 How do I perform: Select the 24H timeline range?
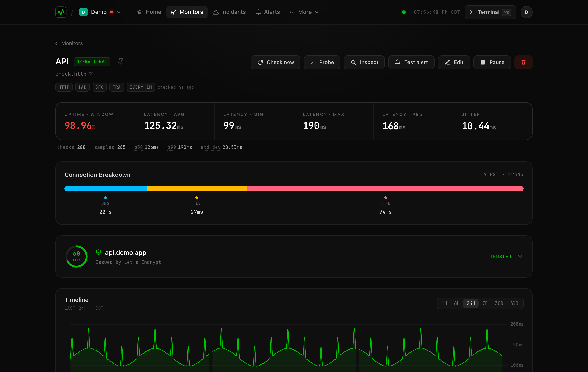click(471, 303)
